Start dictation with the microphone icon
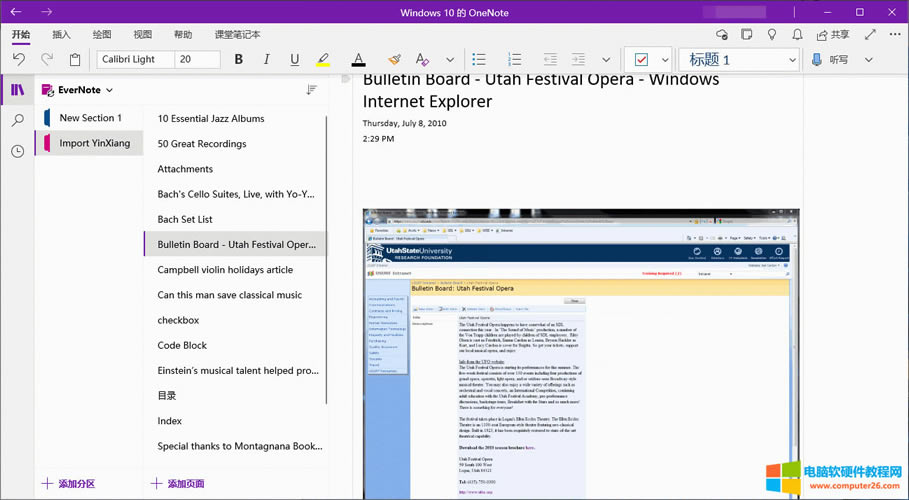 click(x=817, y=60)
